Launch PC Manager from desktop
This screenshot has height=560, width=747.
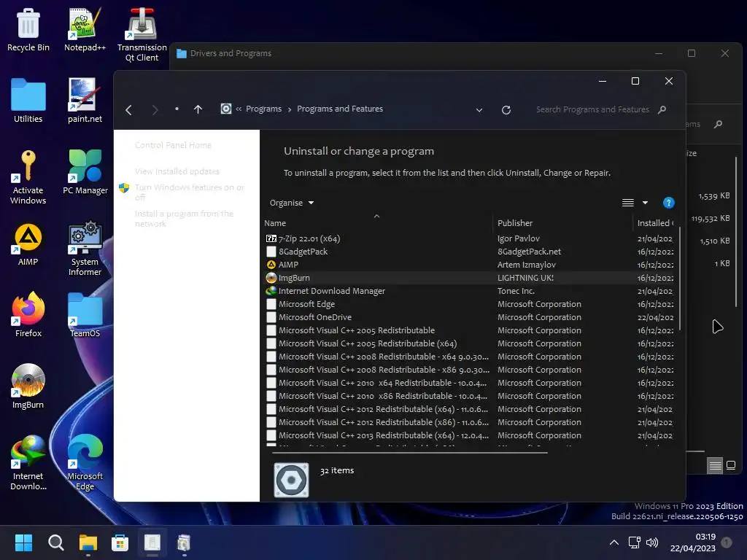coord(85,172)
